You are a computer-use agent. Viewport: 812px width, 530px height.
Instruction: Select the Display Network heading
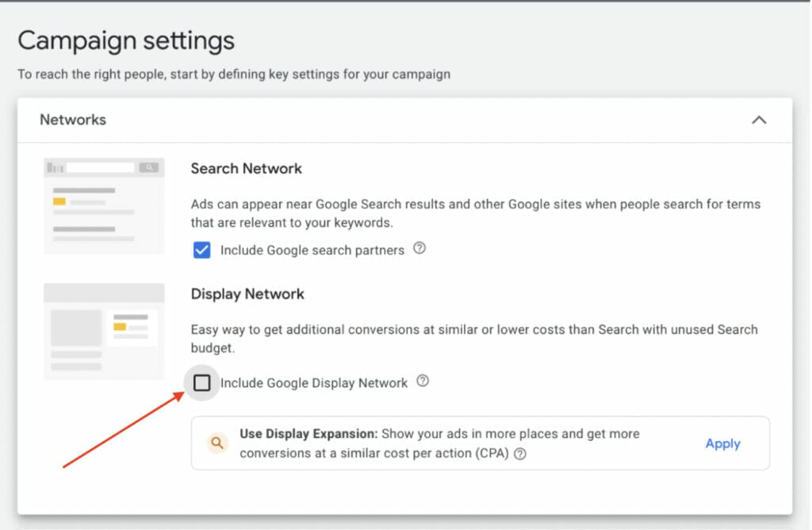point(247,294)
